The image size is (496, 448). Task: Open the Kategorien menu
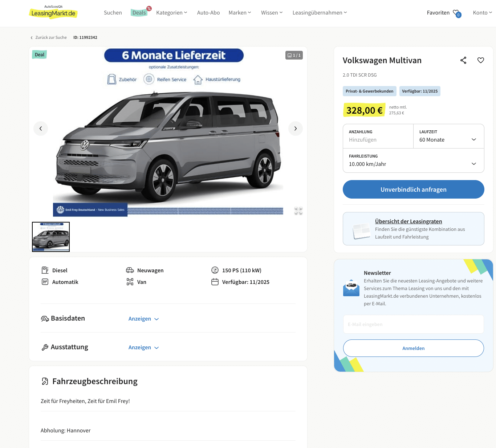tap(172, 13)
